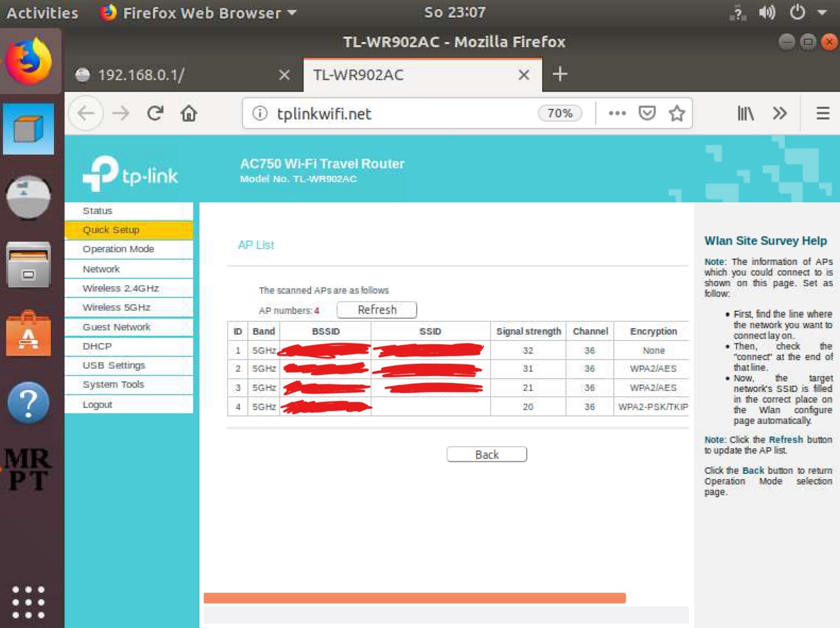Image resolution: width=840 pixels, height=628 pixels.
Task: Expand the toolbar overflow chevron
Action: 779,113
